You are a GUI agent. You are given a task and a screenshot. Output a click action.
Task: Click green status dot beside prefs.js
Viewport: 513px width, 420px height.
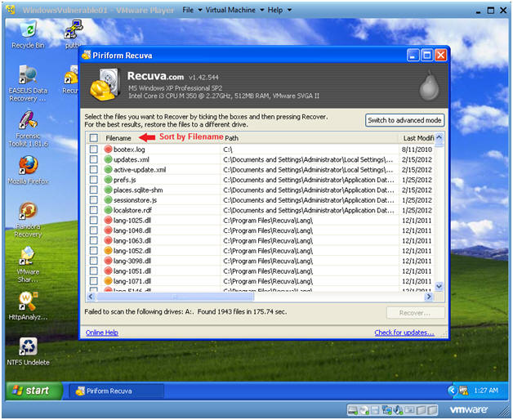point(108,180)
